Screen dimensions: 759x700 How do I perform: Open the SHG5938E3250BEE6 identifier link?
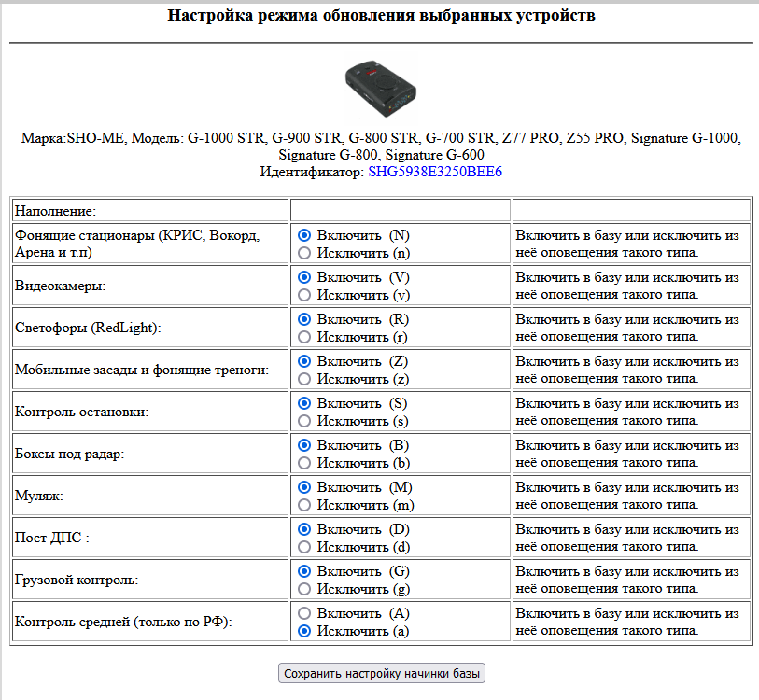click(x=435, y=173)
